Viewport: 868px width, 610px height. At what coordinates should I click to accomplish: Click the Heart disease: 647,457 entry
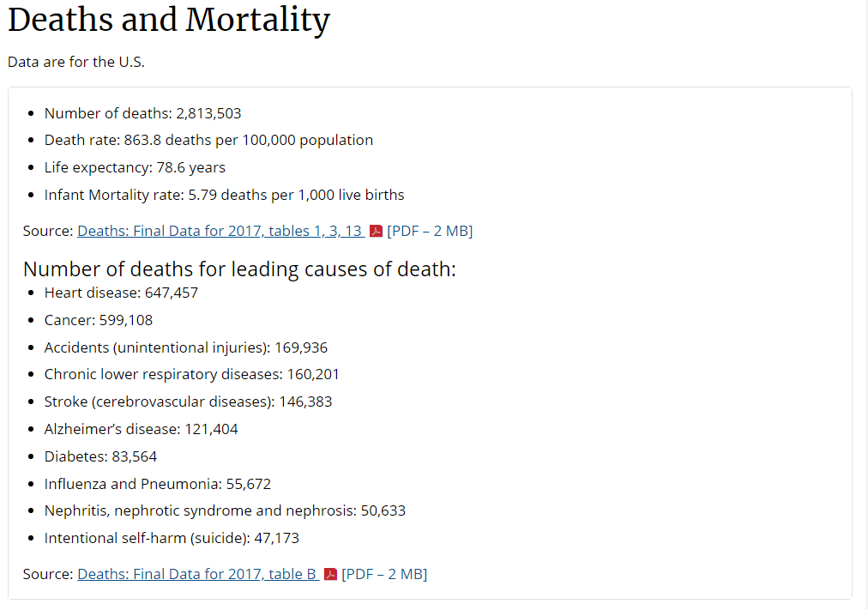(121, 293)
